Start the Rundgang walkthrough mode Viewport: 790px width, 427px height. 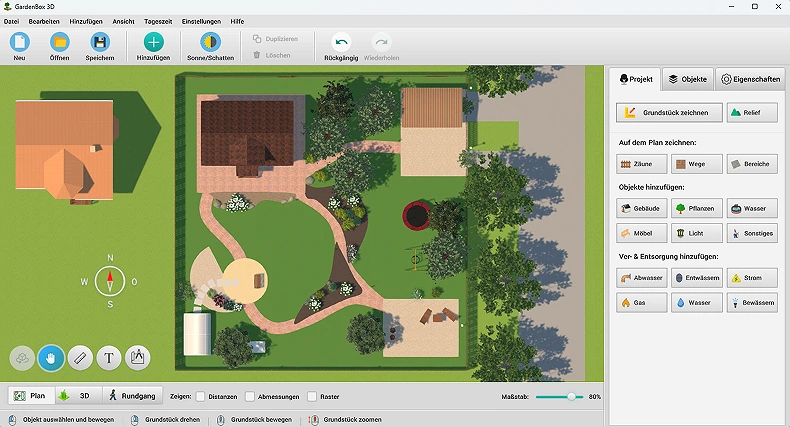coord(133,396)
